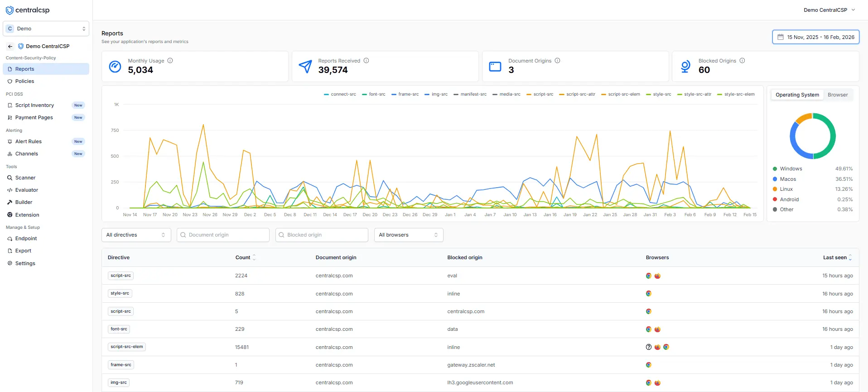868x392 pixels.
Task: Click the Export file icon
Action: (x=10, y=251)
